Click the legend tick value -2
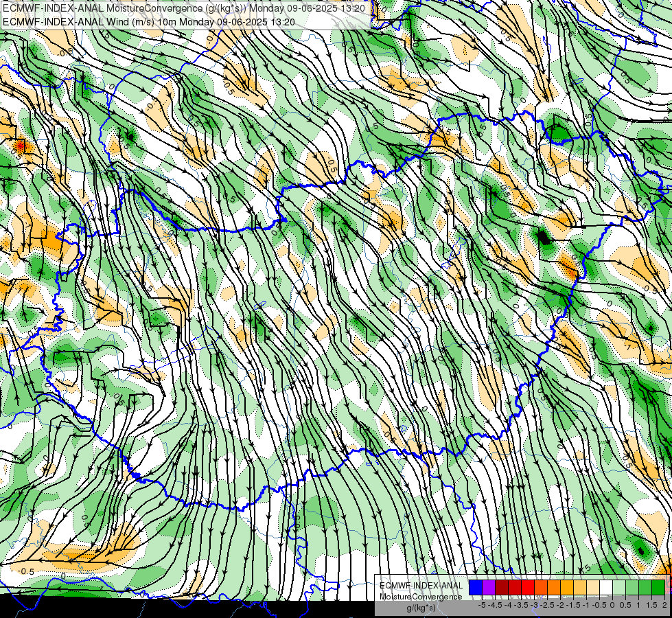672x618 pixels. 560,605
